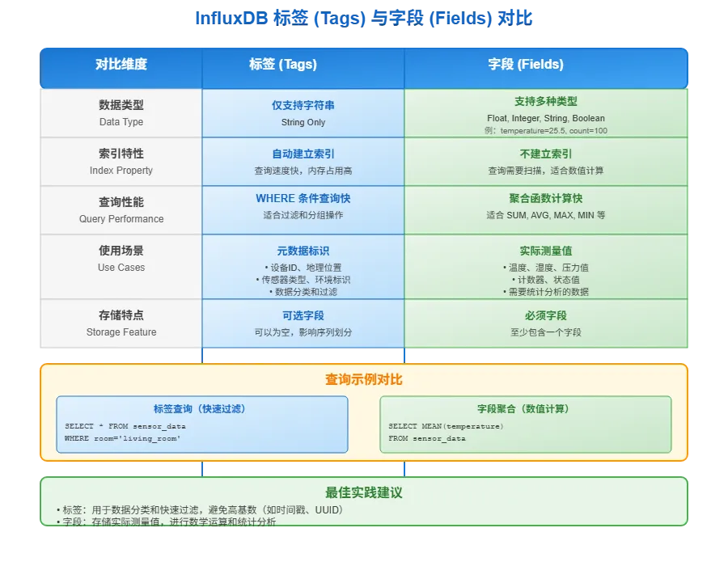Screen dimensions: 728x566
Task: Click the 最佳实践建议 section heading
Action: coord(364,492)
